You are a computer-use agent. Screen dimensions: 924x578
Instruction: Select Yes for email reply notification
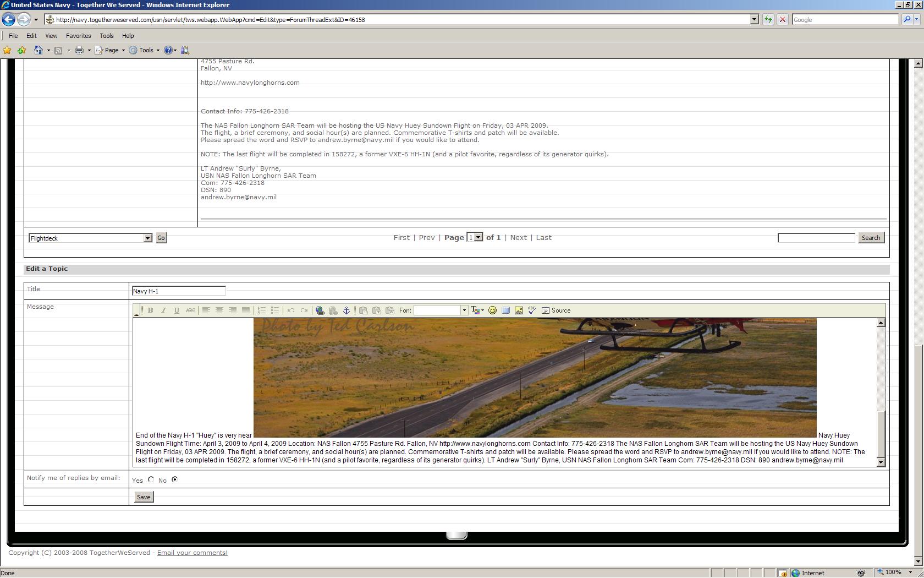pos(151,479)
